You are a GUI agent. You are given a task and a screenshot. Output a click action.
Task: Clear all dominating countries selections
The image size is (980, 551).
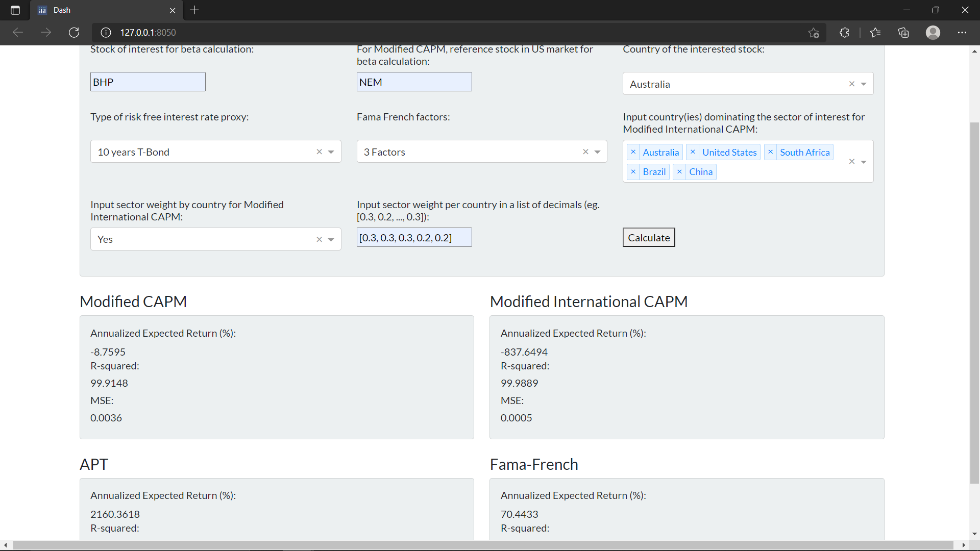pyautogui.click(x=851, y=161)
